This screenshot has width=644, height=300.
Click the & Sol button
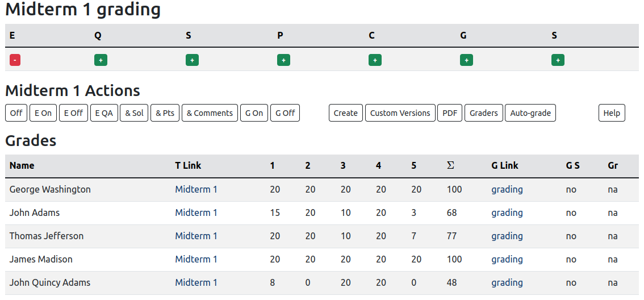pos(135,113)
